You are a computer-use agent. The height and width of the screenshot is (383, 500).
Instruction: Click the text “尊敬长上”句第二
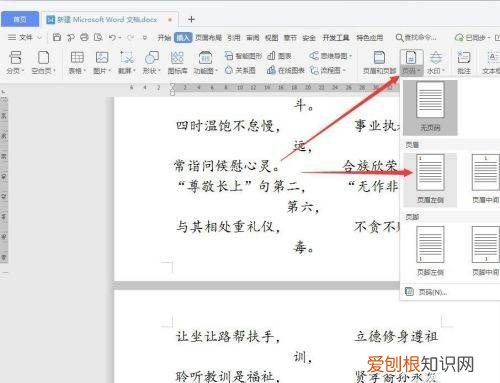click(241, 187)
